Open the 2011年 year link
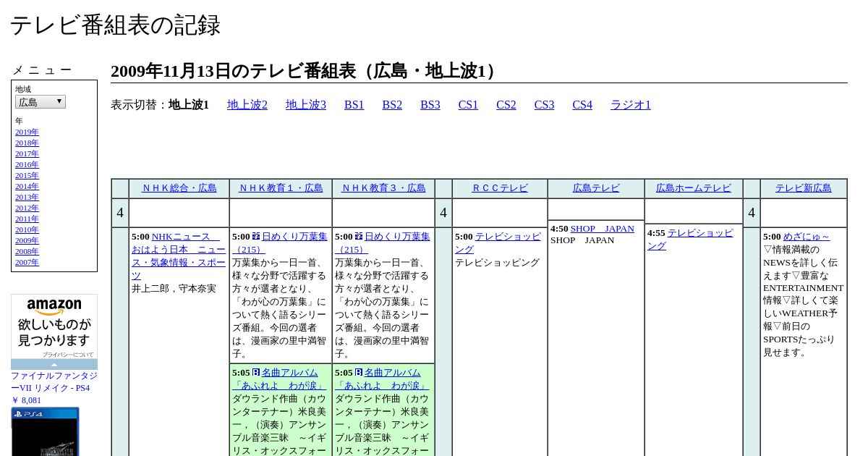 pos(27,219)
